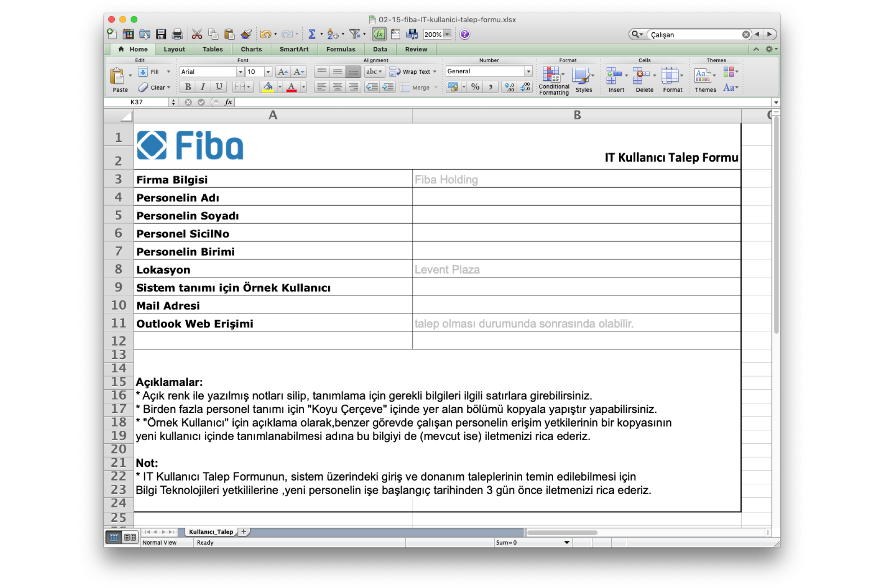Viewport: 885px width, 588px height.
Task: Open the template gallery icon
Action: point(128,34)
